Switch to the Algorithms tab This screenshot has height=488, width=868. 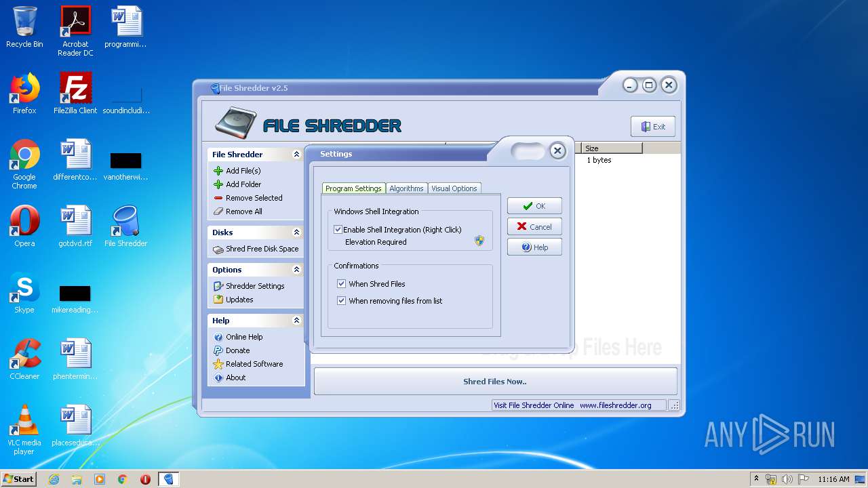click(x=407, y=188)
